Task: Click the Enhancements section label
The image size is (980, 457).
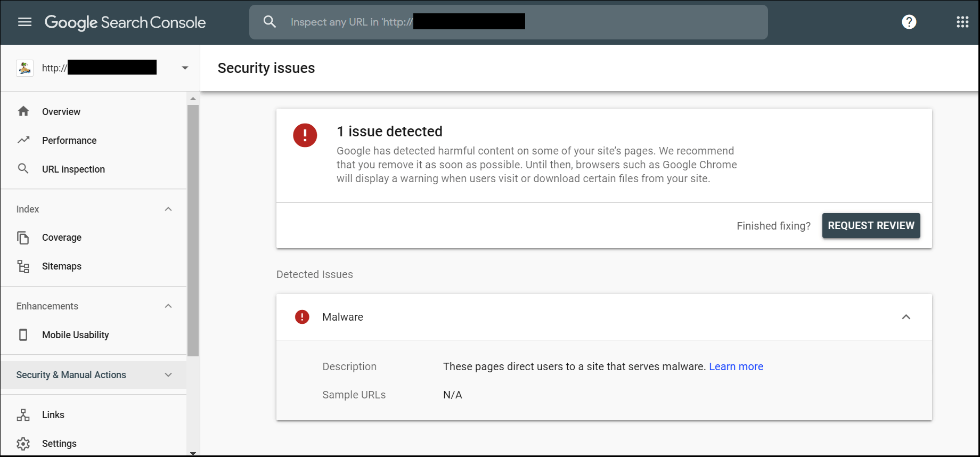Action: 47,306
